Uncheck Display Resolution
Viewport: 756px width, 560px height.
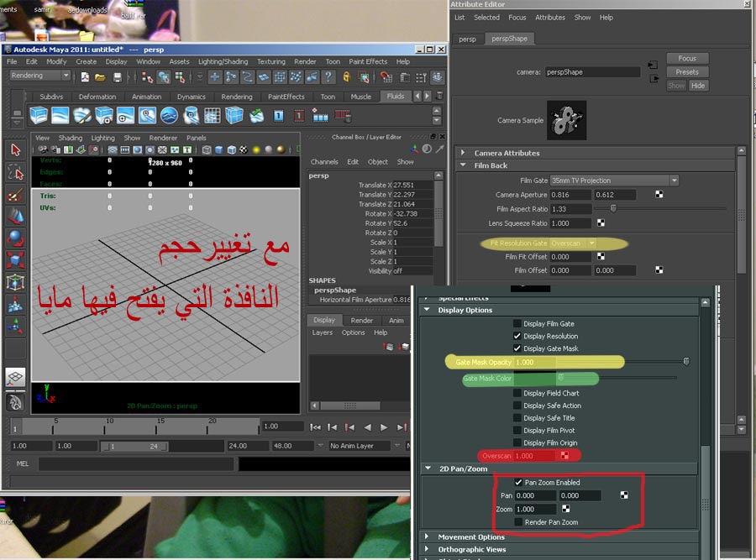tap(517, 336)
